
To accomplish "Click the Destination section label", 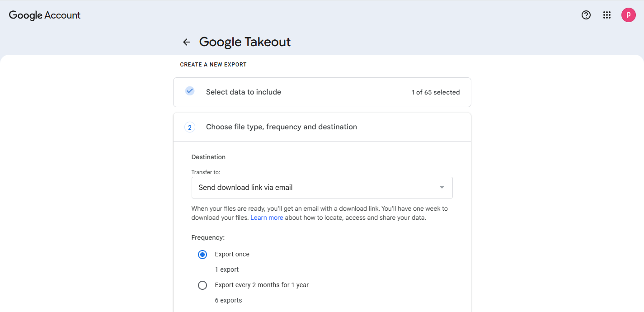I will (x=208, y=157).
